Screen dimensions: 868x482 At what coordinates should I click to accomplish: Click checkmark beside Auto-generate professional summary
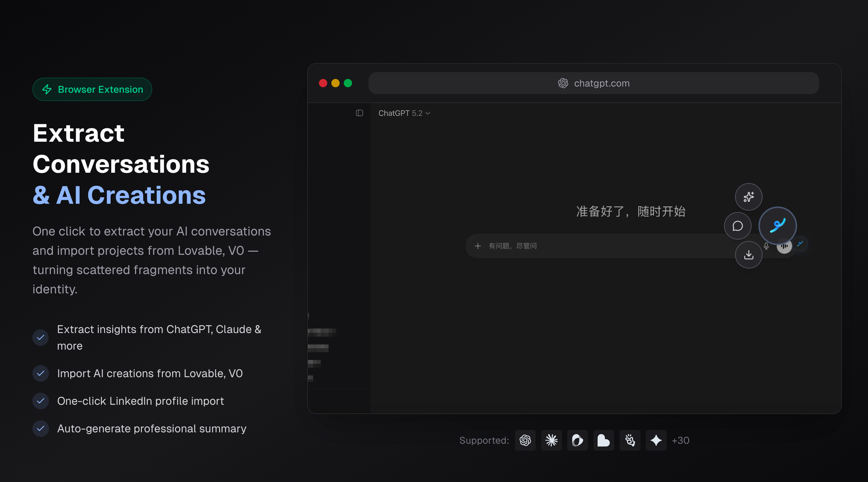click(41, 429)
